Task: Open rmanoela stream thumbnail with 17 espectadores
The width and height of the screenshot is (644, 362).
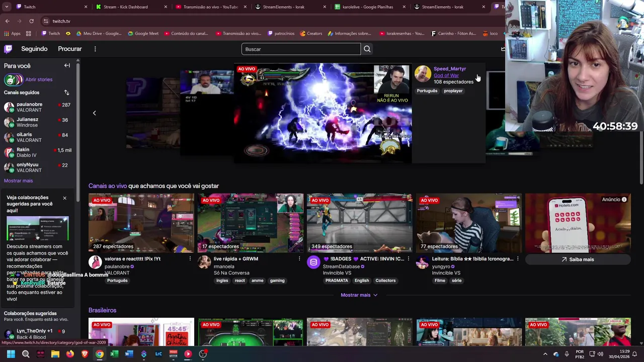Action: pyautogui.click(x=250, y=223)
